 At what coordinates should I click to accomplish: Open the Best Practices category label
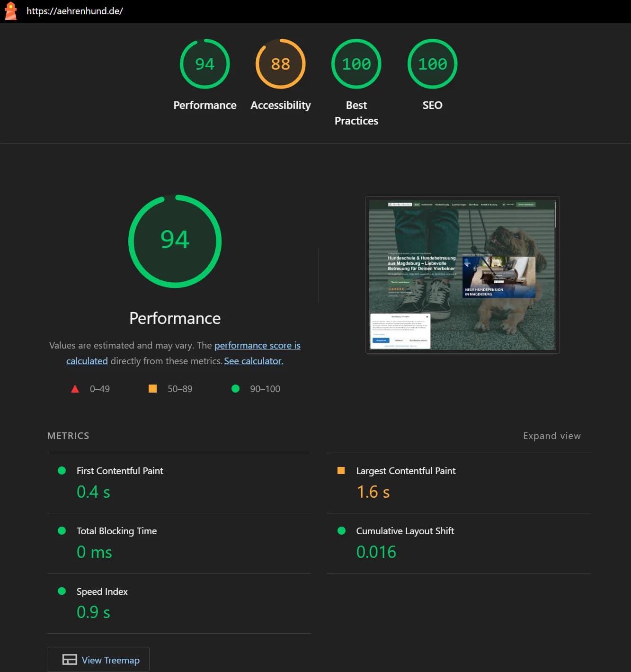click(x=356, y=113)
